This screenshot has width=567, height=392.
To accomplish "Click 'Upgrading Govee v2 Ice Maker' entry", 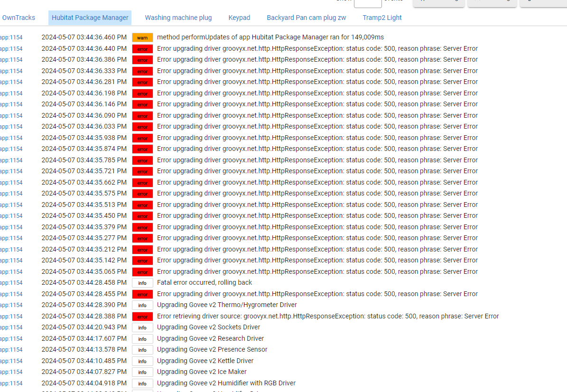I will click(201, 372).
